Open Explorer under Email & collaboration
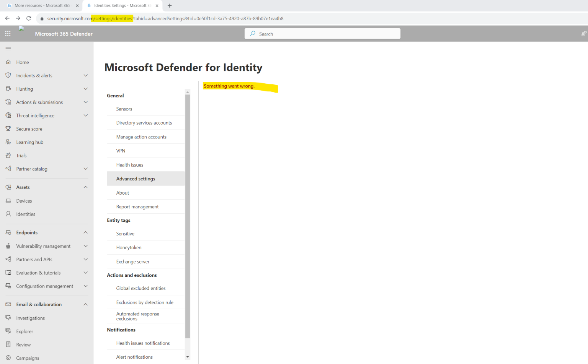 25,331
